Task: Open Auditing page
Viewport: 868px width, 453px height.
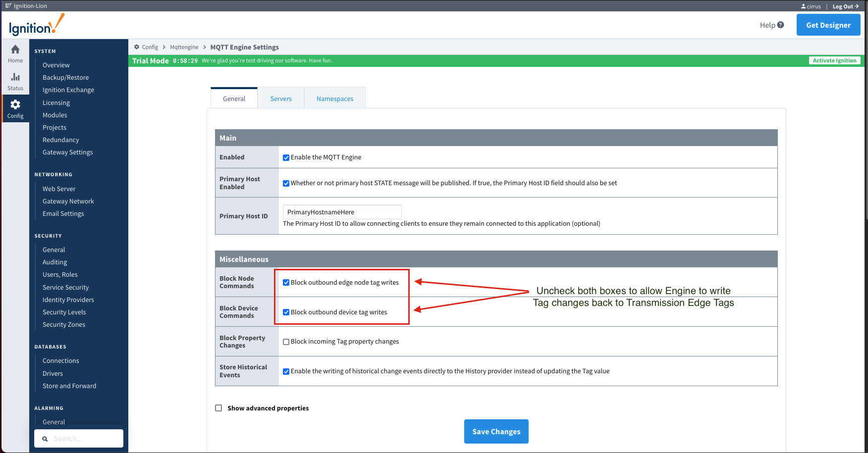Action: pos(55,262)
